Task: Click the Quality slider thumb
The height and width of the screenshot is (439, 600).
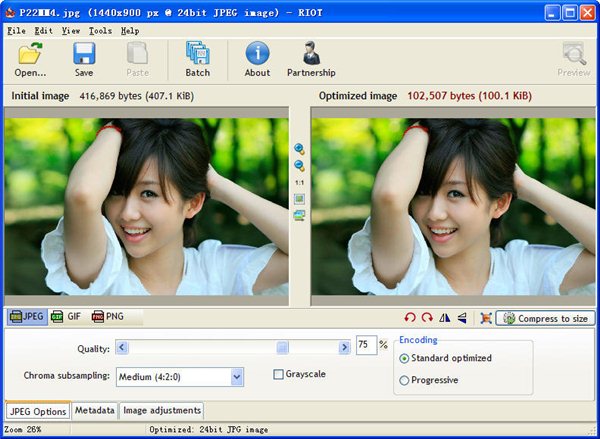Action: click(283, 347)
